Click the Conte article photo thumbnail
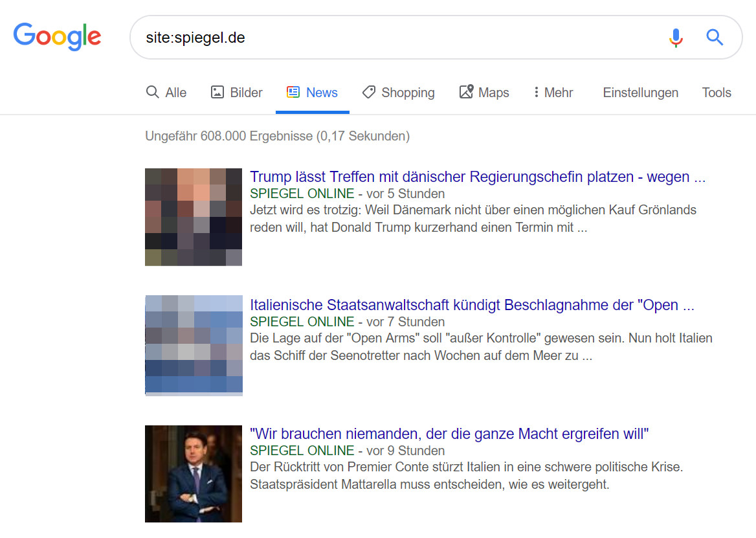 click(x=193, y=474)
